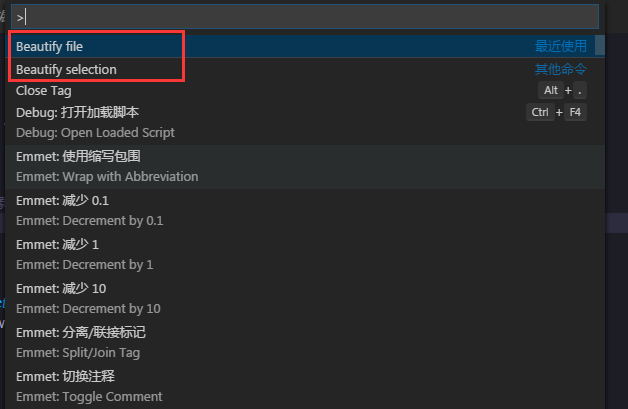The image size is (628, 409).
Task: Select the Close Tag command
Action: pos(44,91)
